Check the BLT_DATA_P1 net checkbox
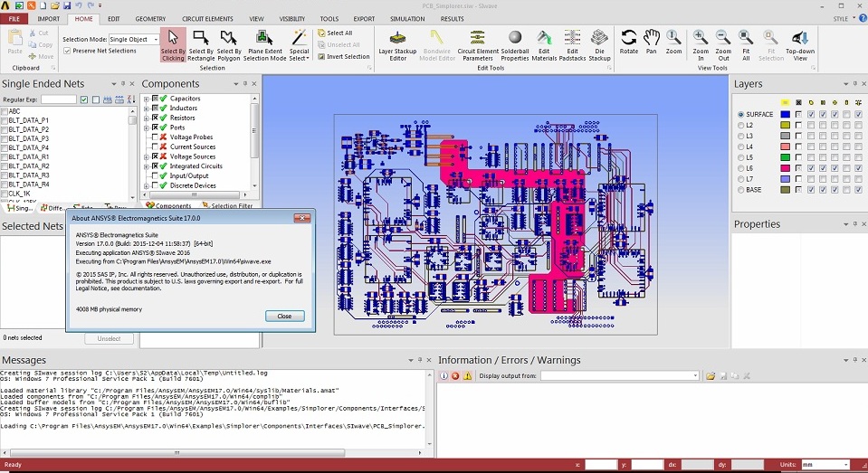This screenshot has height=473, width=868. click(x=5, y=120)
